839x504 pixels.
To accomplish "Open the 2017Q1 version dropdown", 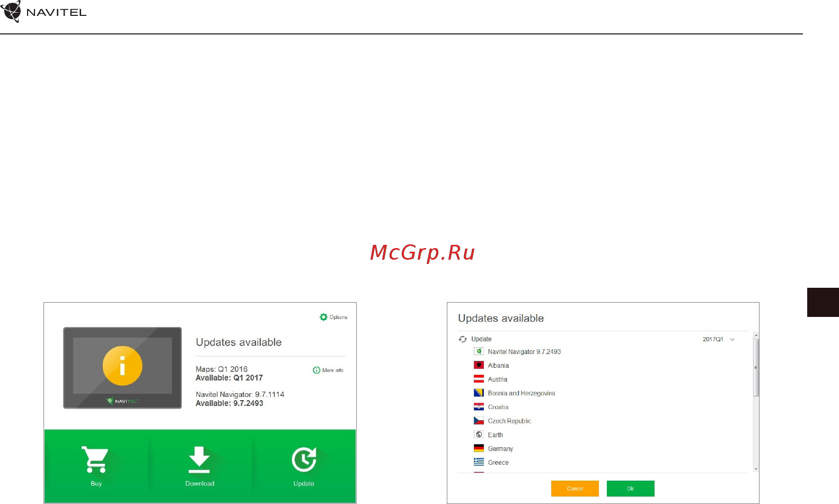I will [719, 339].
